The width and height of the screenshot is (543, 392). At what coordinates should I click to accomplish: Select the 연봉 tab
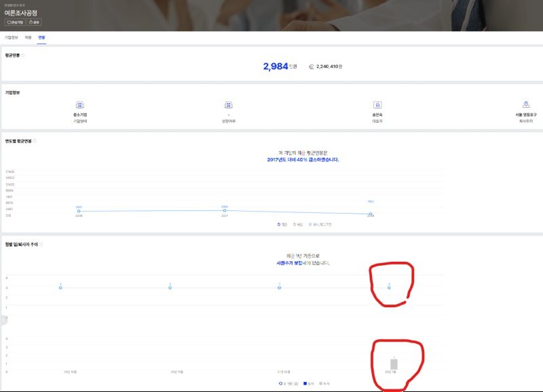coord(41,37)
